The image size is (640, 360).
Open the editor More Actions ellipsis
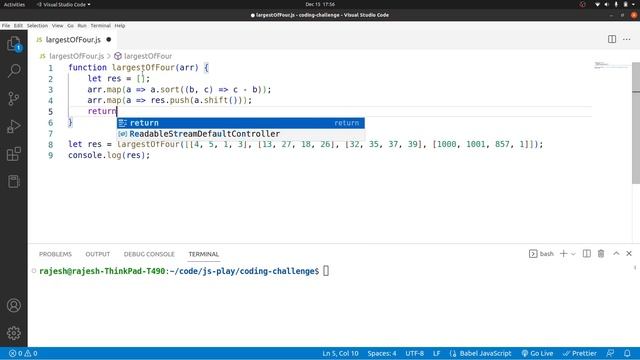coord(627,39)
